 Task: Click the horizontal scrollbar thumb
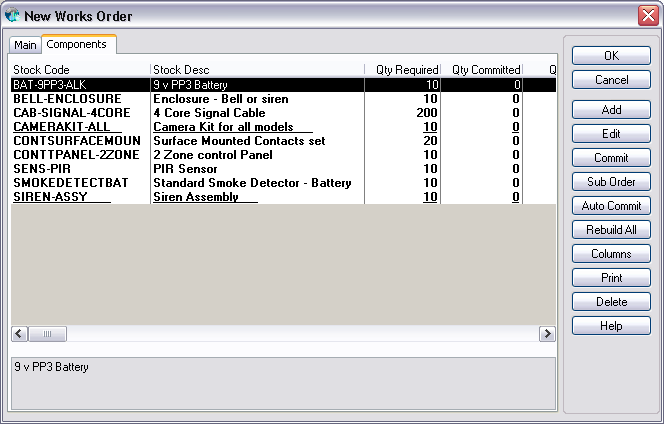[x=47, y=334]
